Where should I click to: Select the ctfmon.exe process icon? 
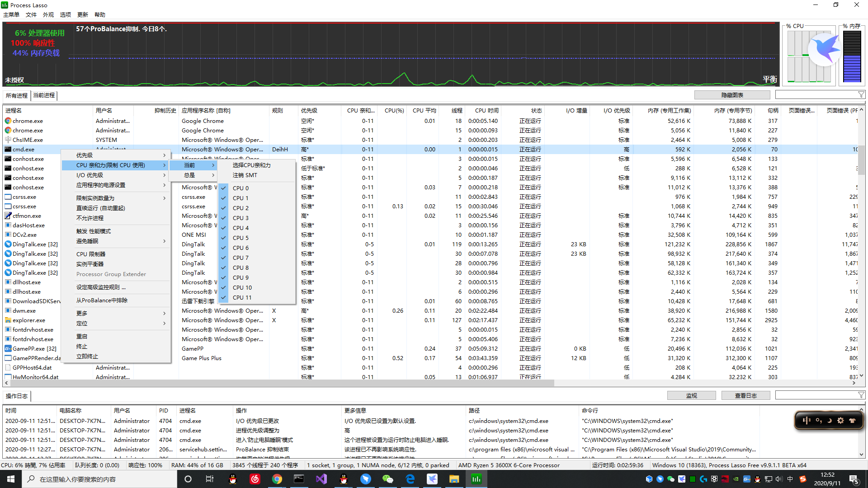(8, 216)
